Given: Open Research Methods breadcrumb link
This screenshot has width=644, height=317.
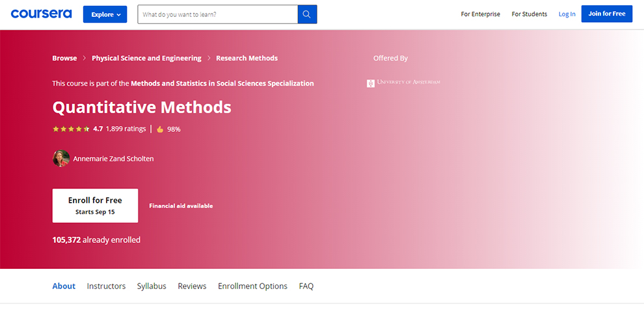Looking at the screenshot, I should [247, 58].
